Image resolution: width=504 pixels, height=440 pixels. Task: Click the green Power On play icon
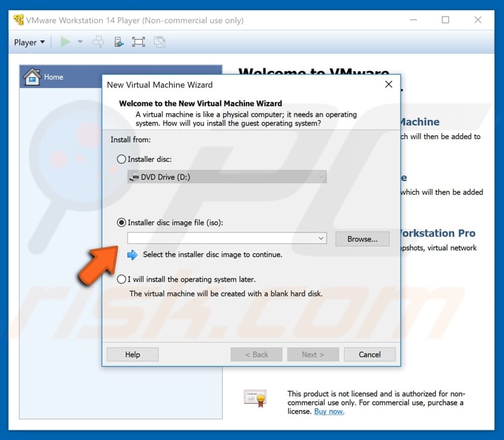(x=65, y=42)
